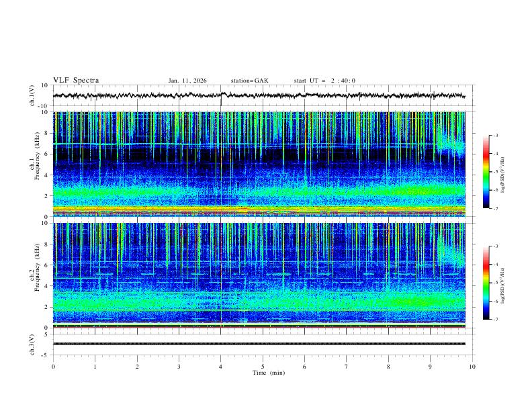Click the "-4" tick on ch.2 color bar
Image resolution: width=532 pixels, height=411 pixels.
pos(495,264)
